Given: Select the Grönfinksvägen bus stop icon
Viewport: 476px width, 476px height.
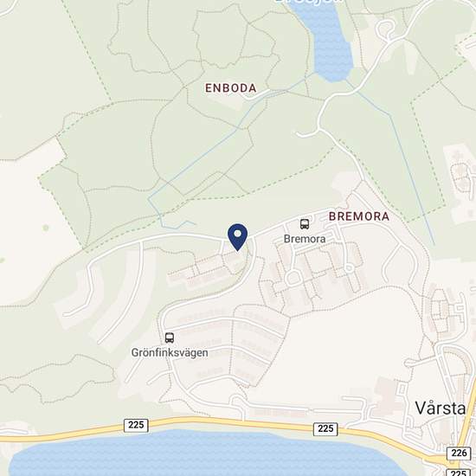Looking at the screenshot, I should [170, 338].
